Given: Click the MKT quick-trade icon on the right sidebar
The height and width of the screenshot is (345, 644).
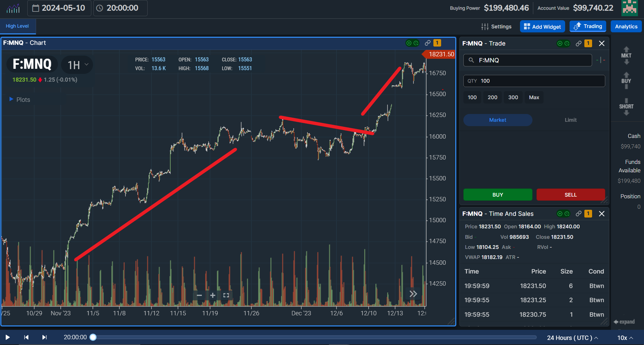Looking at the screenshot, I should tap(626, 56).
